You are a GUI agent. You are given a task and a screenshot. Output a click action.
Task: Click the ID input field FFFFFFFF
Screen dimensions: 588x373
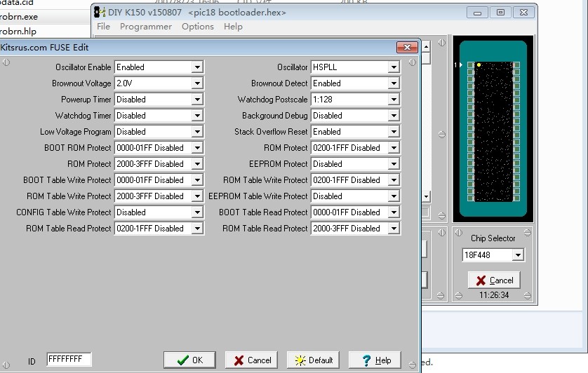click(x=69, y=359)
